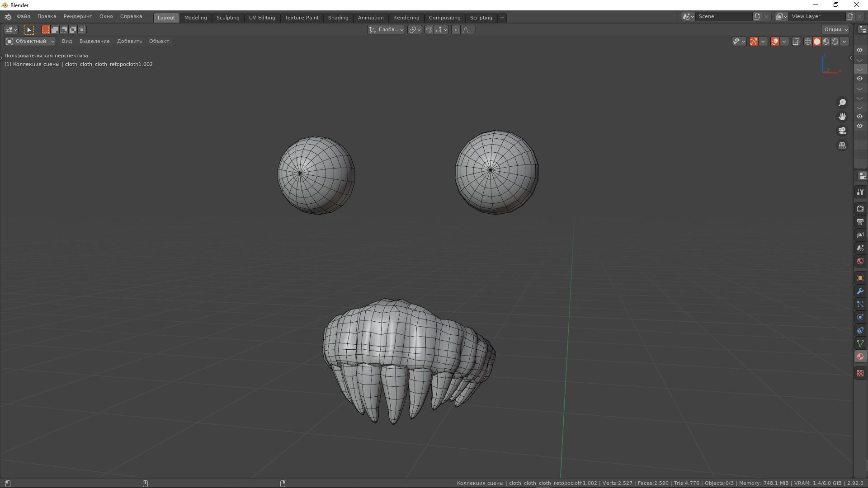Screen dimensions: 868x488
Task: Click the zoom view magnifier icon
Action: click(x=842, y=103)
